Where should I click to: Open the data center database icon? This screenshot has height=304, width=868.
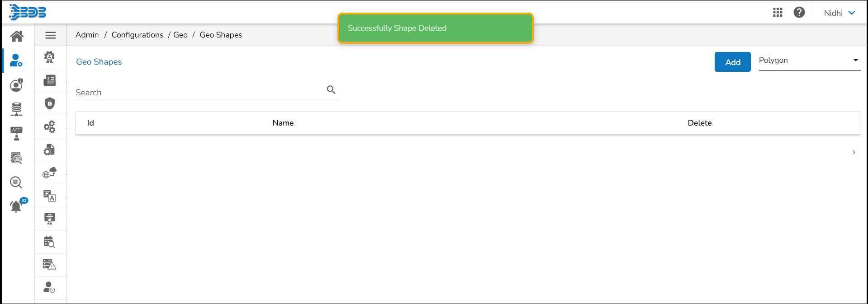coord(17,109)
